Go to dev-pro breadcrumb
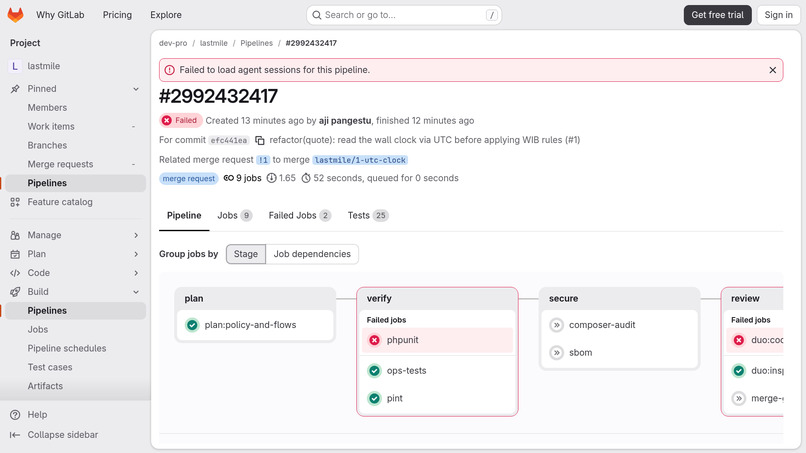Viewport: 806px width, 453px height. point(173,43)
